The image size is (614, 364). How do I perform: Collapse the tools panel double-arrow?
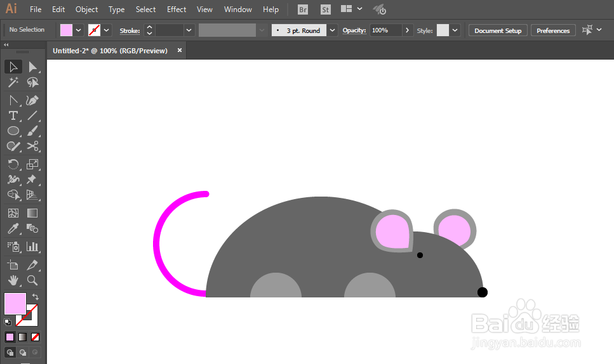[x=6, y=45]
